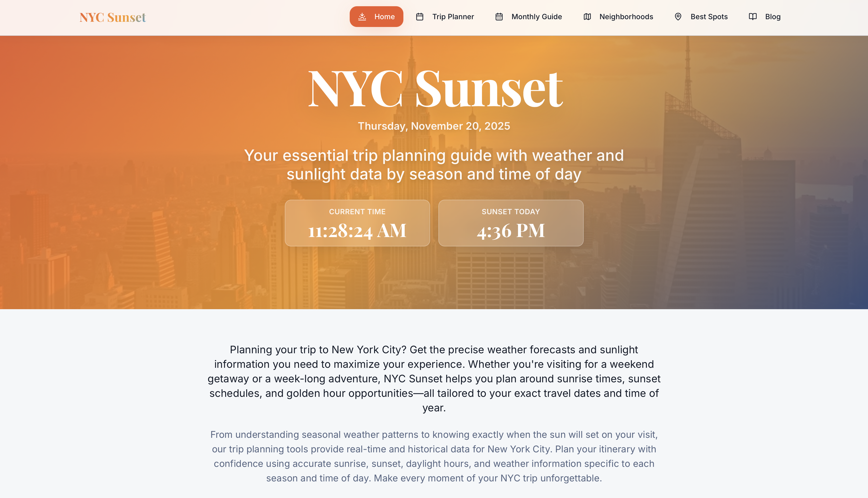Screen dimensions: 868x498
Task: Navigate to the Monthly Guide section
Action: coord(536,16)
